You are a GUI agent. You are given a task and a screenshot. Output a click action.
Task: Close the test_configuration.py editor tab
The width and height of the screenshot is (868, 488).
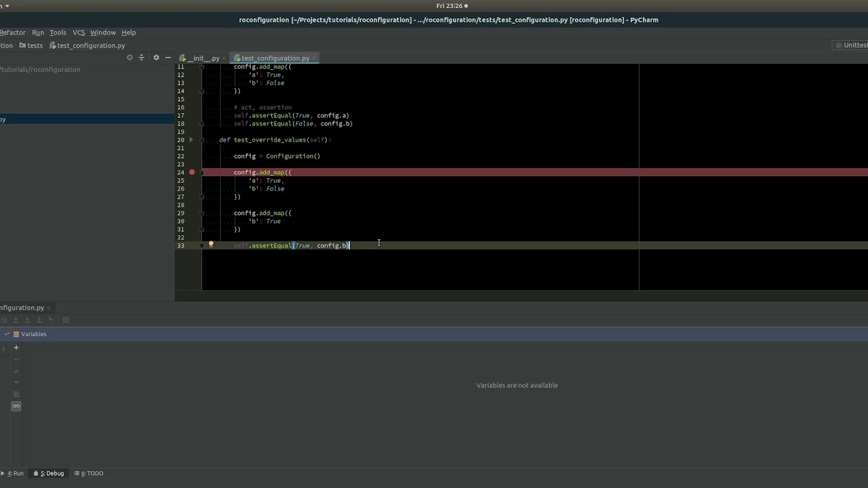click(315, 58)
